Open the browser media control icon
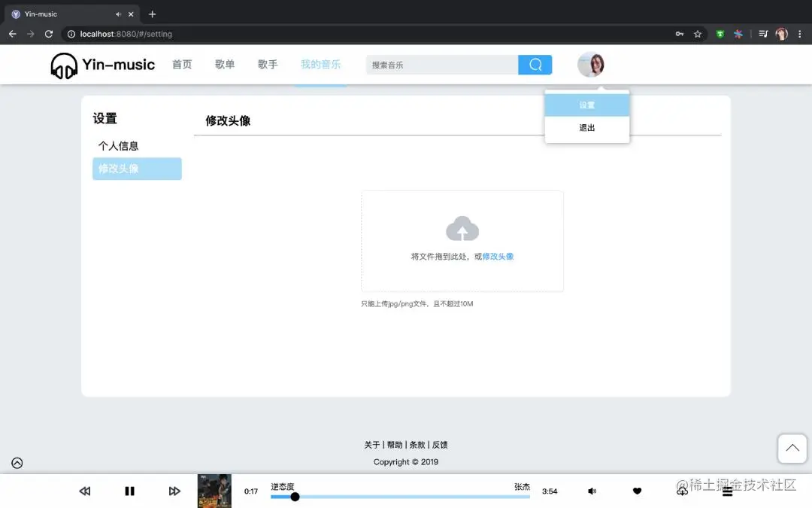Image resolution: width=812 pixels, height=508 pixels. (763, 34)
